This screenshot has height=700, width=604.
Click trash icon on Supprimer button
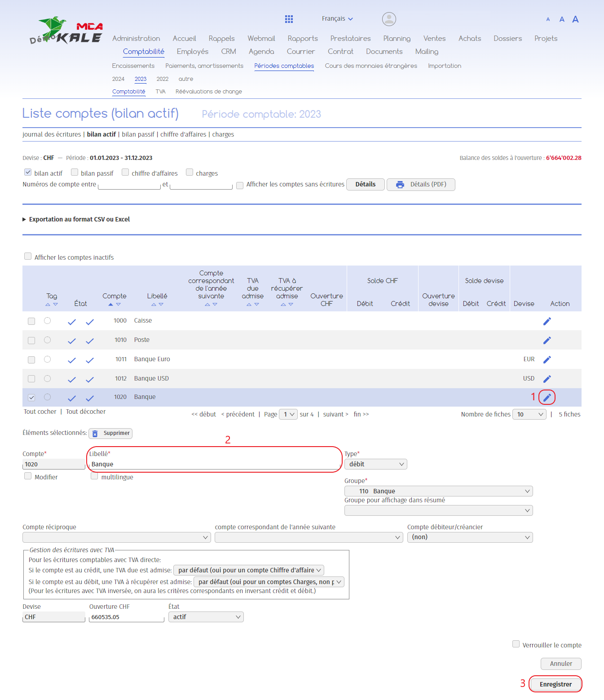tap(95, 434)
